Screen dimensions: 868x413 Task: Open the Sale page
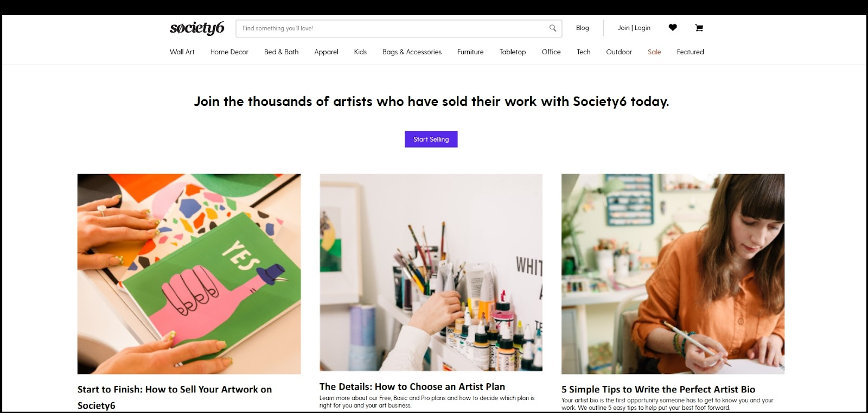pyautogui.click(x=654, y=52)
